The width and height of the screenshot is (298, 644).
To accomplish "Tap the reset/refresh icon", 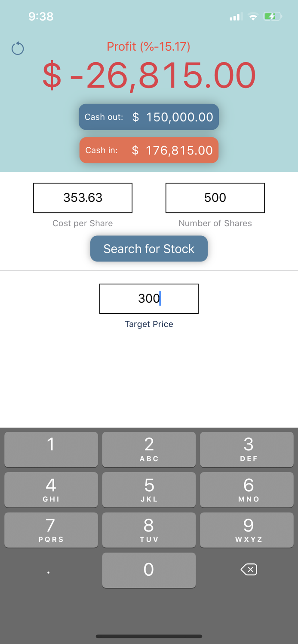I will coord(18,48).
